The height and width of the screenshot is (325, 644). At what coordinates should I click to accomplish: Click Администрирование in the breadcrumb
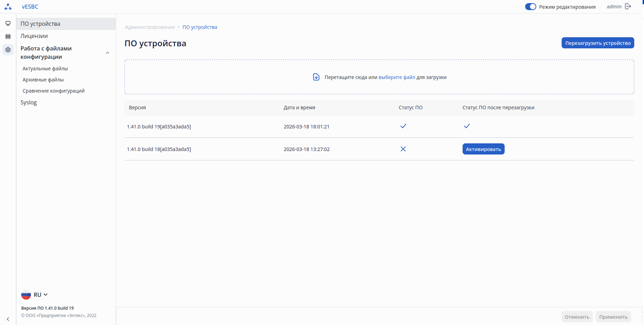pos(150,27)
